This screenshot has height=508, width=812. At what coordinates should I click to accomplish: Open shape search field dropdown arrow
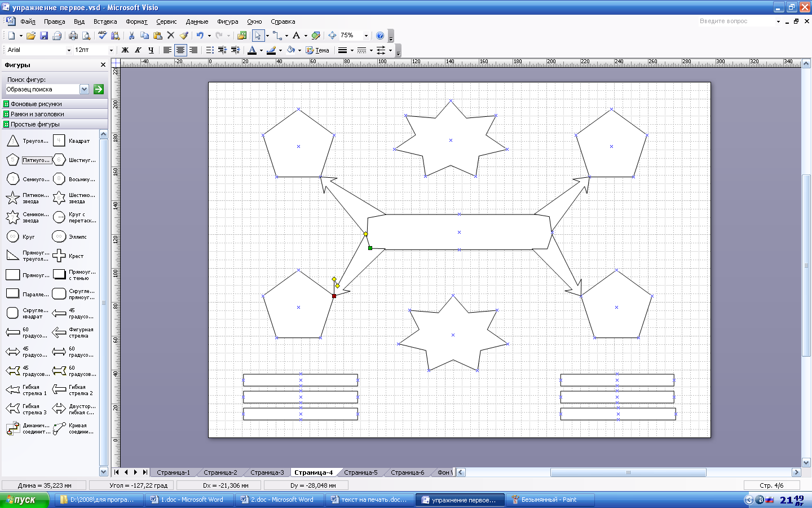tap(84, 89)
